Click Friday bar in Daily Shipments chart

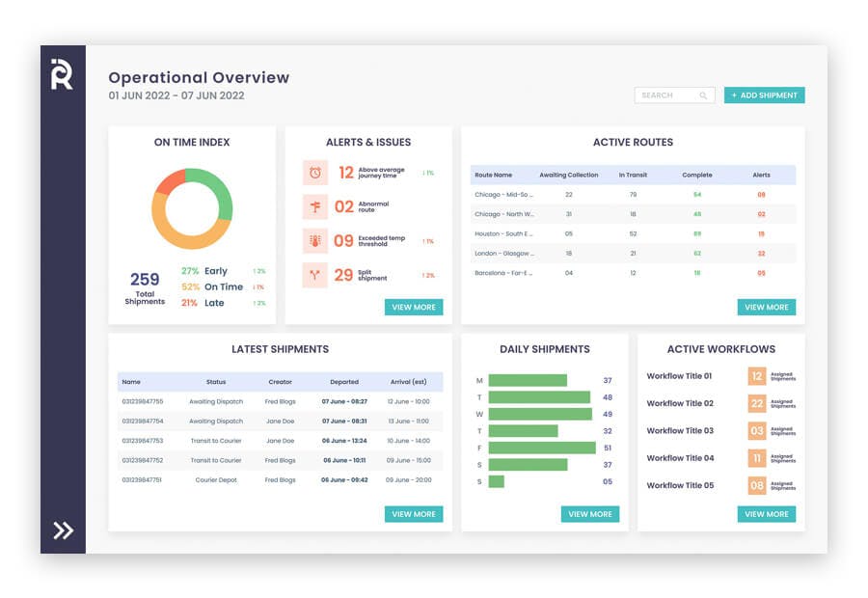pos(542,448)
